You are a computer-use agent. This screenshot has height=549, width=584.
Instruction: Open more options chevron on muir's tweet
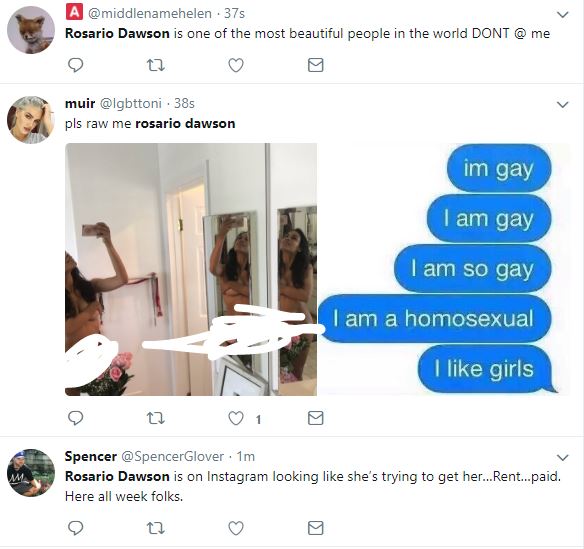(562, 105)
